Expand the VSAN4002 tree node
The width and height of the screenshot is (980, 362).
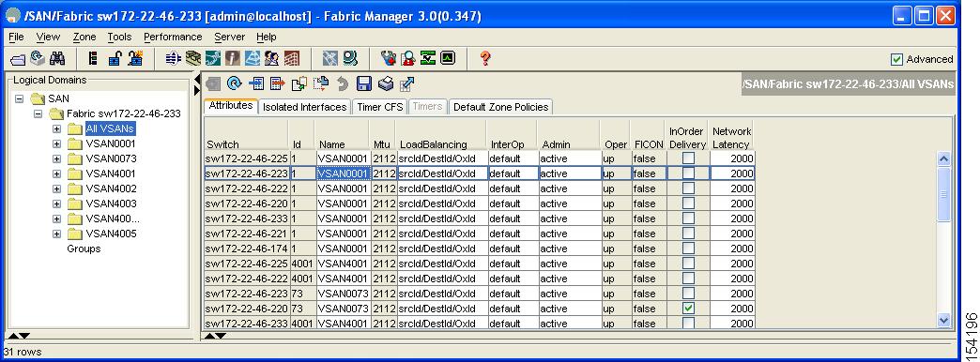[x=57, y=189]
